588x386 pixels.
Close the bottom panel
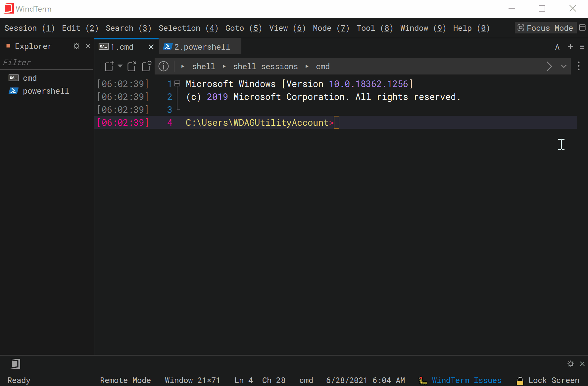coord(582,364)
